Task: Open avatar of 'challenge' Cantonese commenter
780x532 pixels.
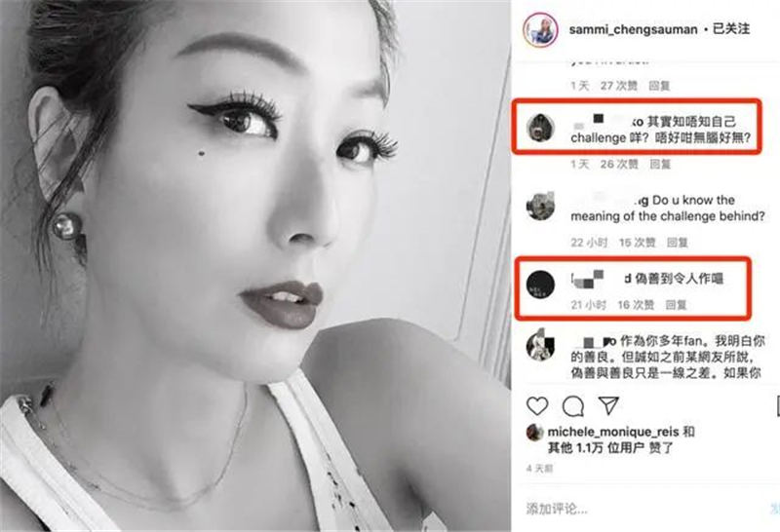Action: pos(541,128)
